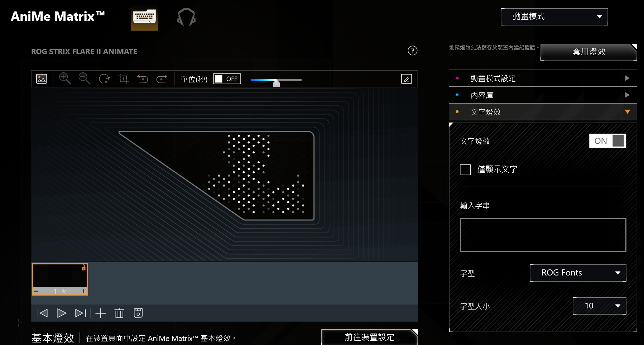Viewport: 644px width, 345px height.
Task: Undo the last action
Action: coord(143,79)
